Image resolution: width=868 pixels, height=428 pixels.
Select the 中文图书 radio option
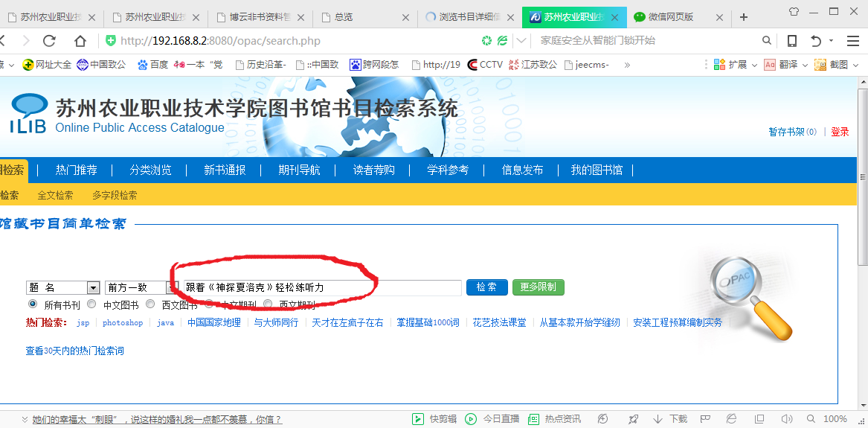(91, 304)
